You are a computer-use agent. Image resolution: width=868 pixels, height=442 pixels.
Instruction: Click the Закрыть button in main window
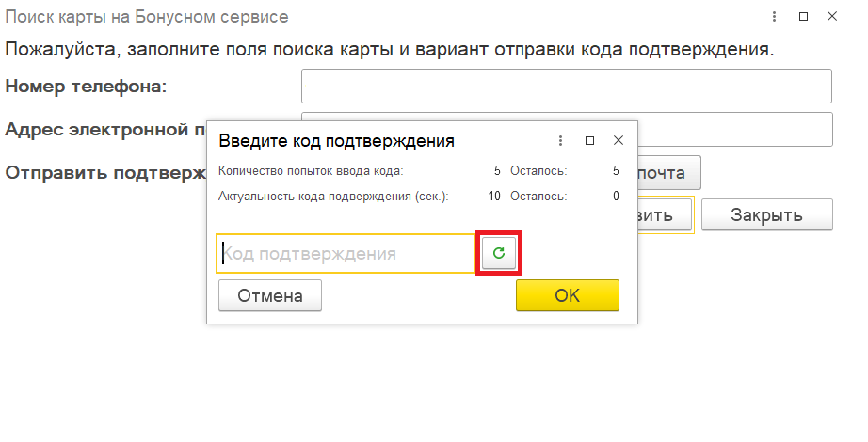(766, 214)
